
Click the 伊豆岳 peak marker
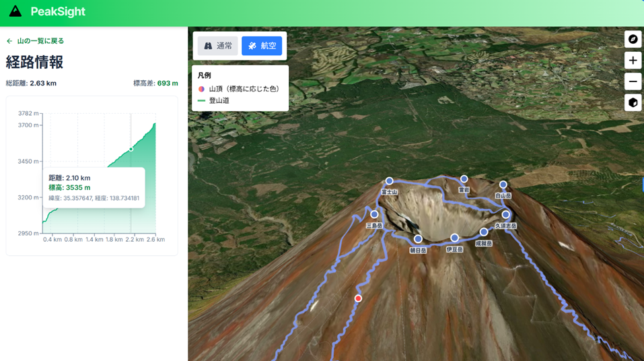point(455,238)
